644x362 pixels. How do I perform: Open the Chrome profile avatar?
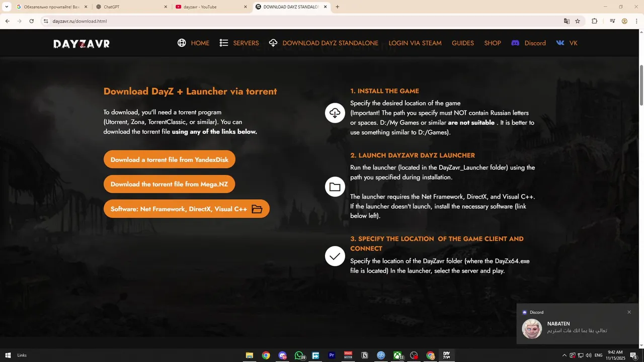624,21
